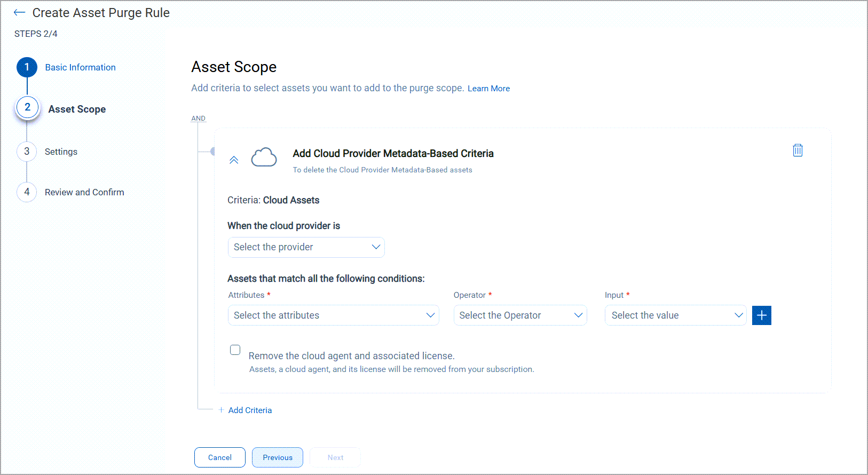Delete criteria using the trash icon
Screen dimensions: 868x475
[x=798, y=150]
